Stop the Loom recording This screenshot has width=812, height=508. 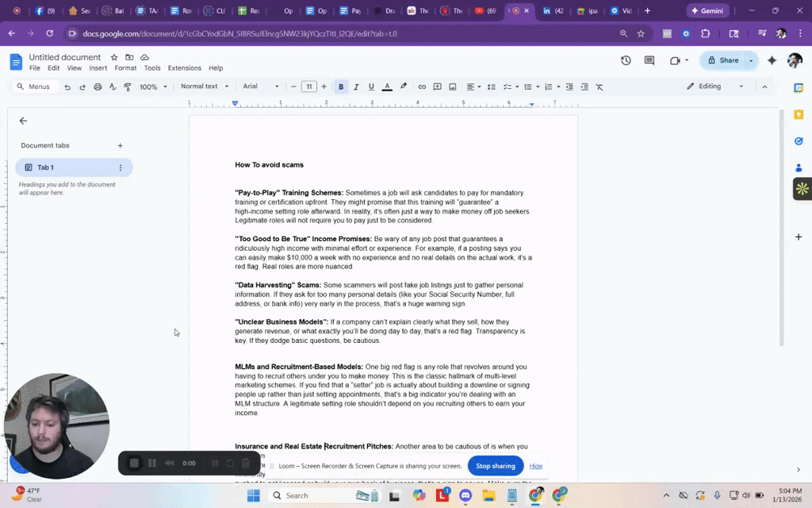tap(134, 463)
